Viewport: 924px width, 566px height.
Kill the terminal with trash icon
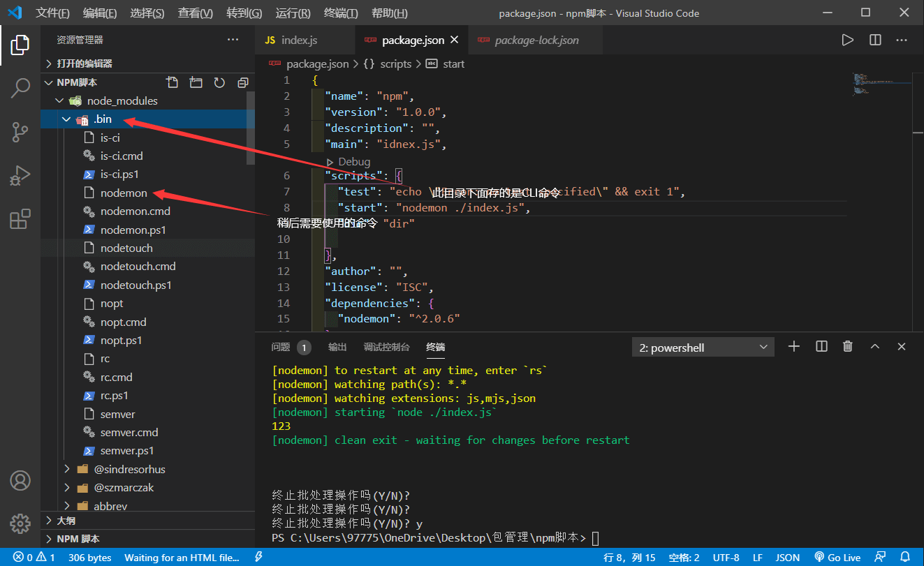tap(848, 347)
